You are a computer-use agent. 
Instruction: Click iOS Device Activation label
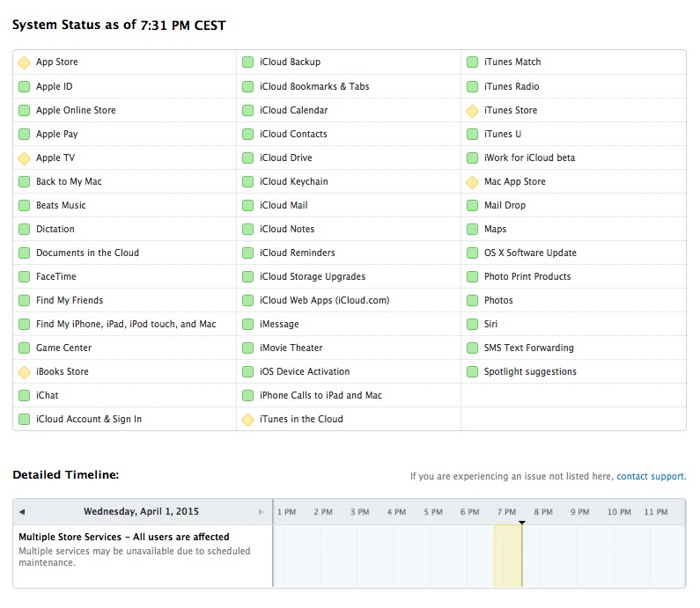click(x=305, y=371)
